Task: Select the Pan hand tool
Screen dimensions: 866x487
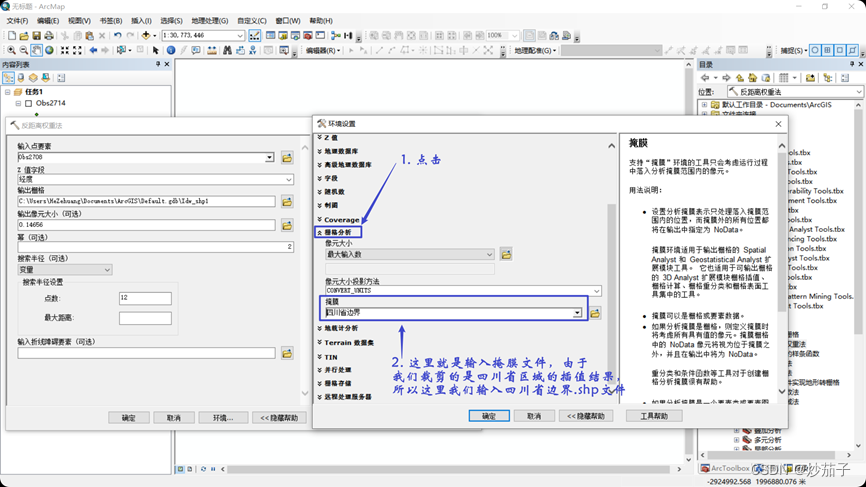Action: (x=37, y=50)
